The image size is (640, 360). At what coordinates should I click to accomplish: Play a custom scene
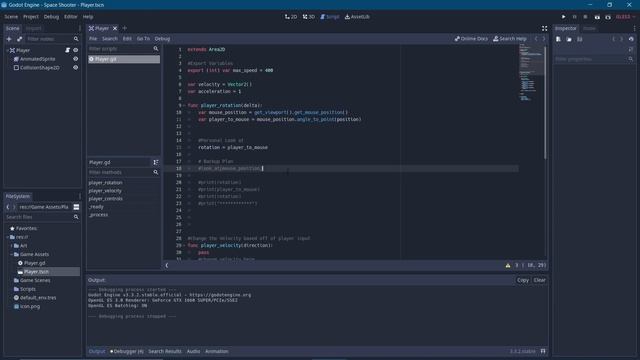click(608, 17)
